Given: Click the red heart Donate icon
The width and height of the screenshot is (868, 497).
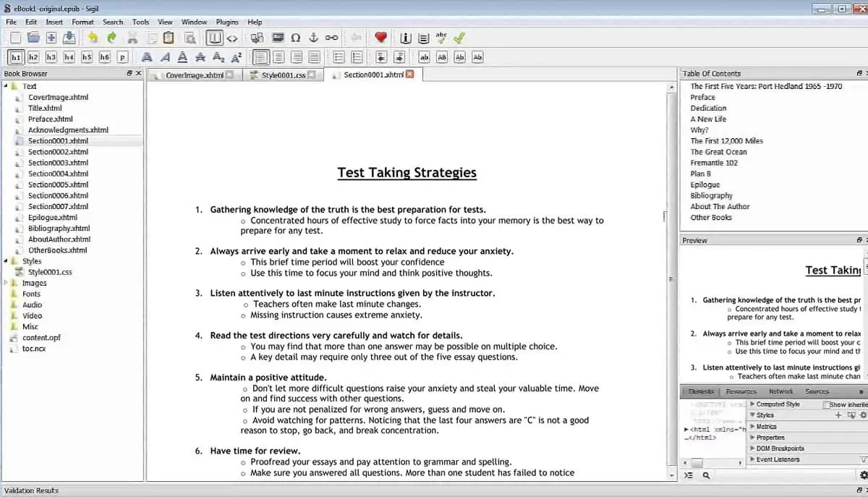Looking at the screenshot, I should pos(380,38).
